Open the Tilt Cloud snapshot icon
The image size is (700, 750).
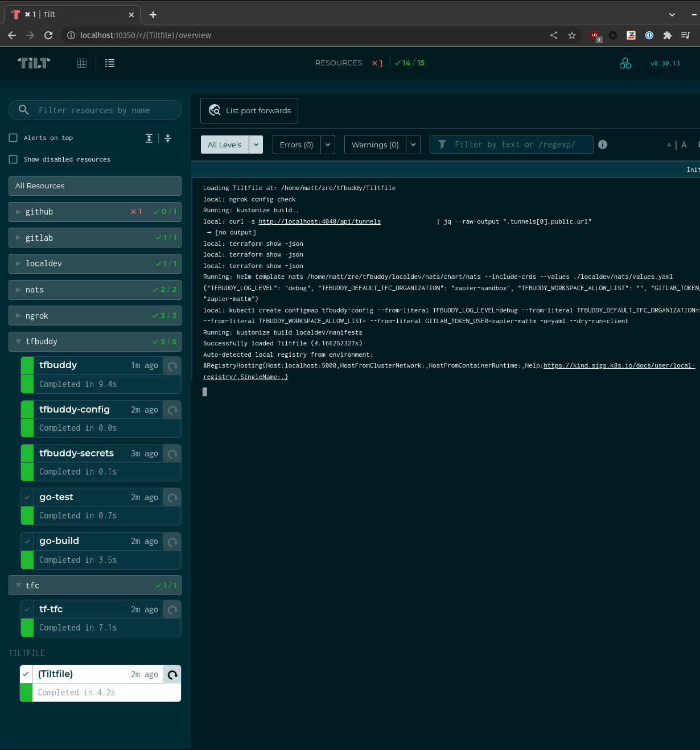625,63
